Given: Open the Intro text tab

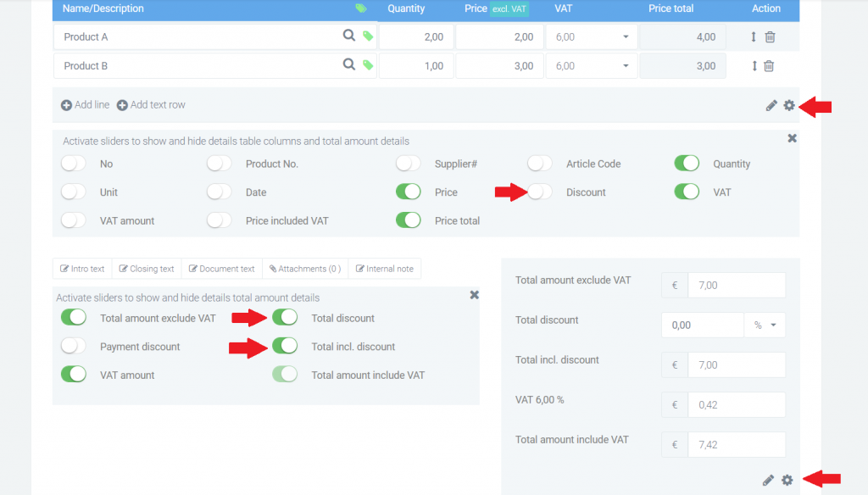Looking at the screenshot, I should (x=82, y=269).
